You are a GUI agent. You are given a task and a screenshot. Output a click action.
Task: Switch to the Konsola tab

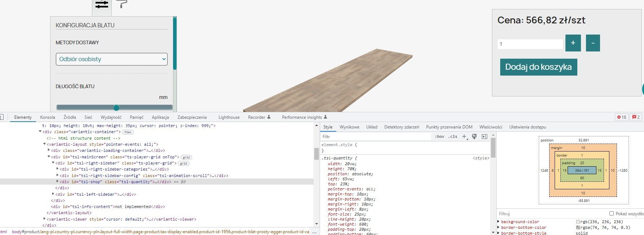pyautogui.click(x=48, y=117)
